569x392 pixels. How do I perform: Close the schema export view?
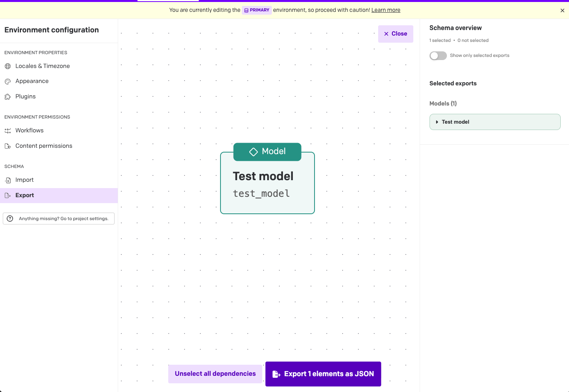[x=396, y=34]
